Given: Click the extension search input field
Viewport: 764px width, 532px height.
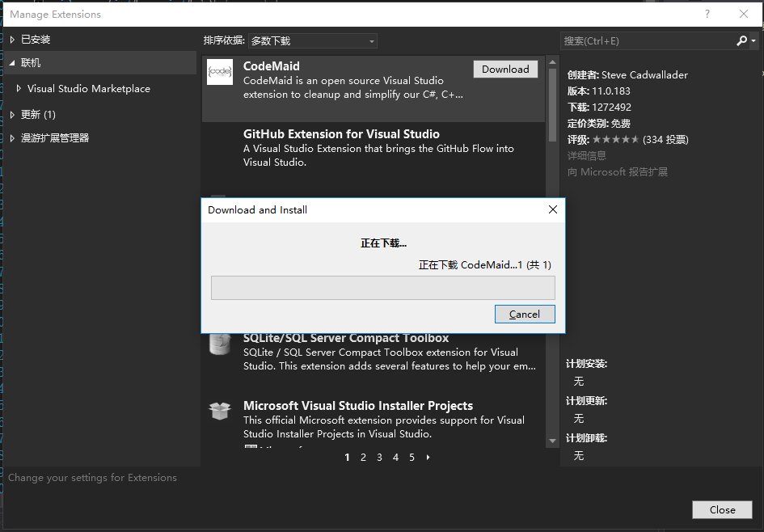Looking at the screenshot, I should pos(647,40).
